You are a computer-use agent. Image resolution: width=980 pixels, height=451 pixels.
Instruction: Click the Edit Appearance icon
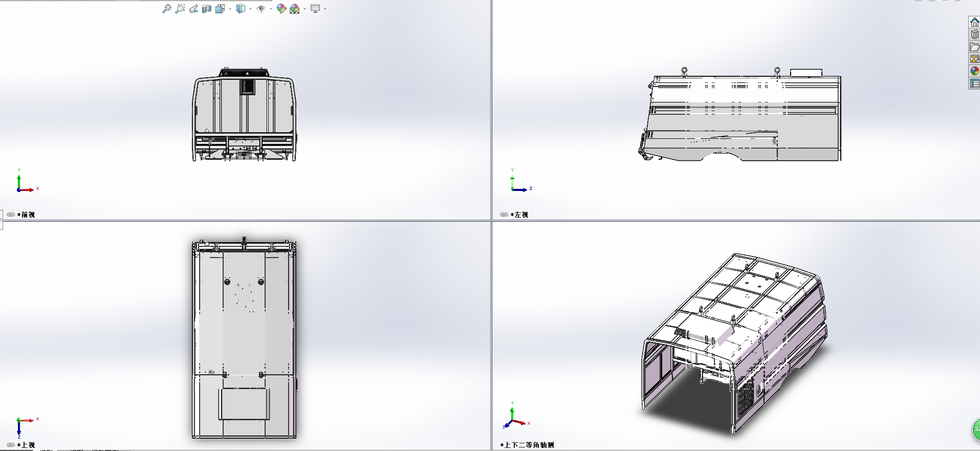pyautogui.click(x=281, y=9)
